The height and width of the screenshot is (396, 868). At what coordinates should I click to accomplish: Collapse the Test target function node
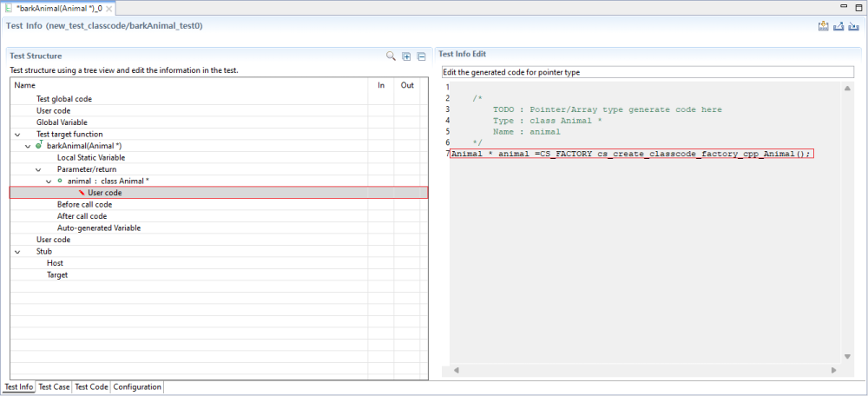pyautogui.click(x=17, y=134)
